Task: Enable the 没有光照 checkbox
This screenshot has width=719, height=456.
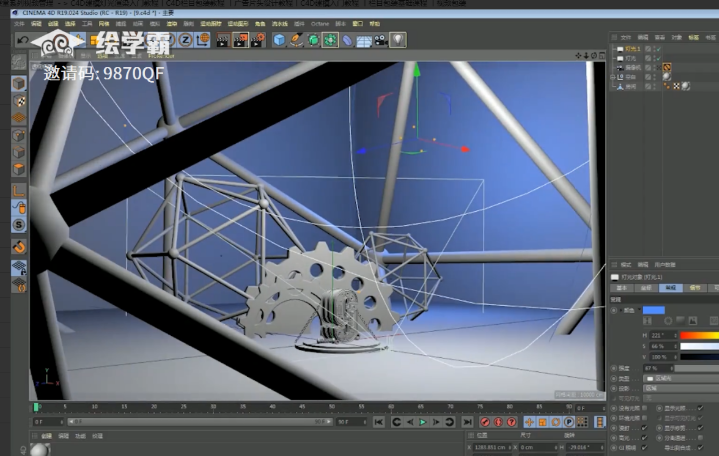Action: click(645, 408)
